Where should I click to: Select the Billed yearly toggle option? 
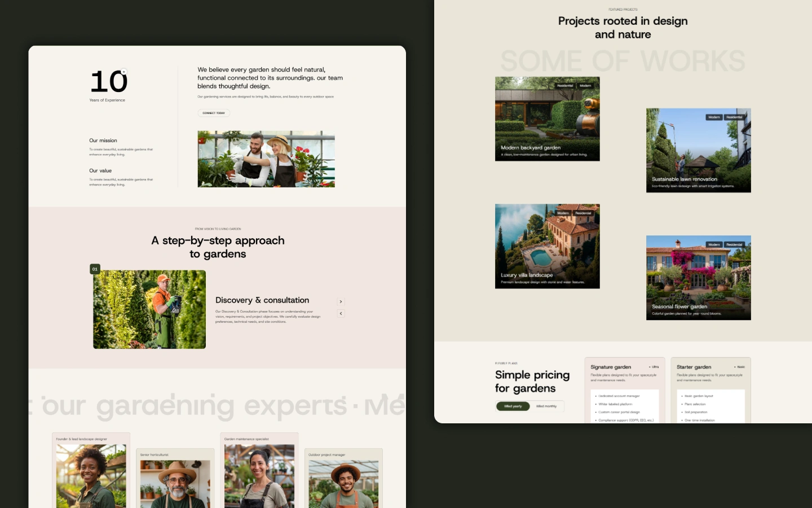tap(513, 406)
